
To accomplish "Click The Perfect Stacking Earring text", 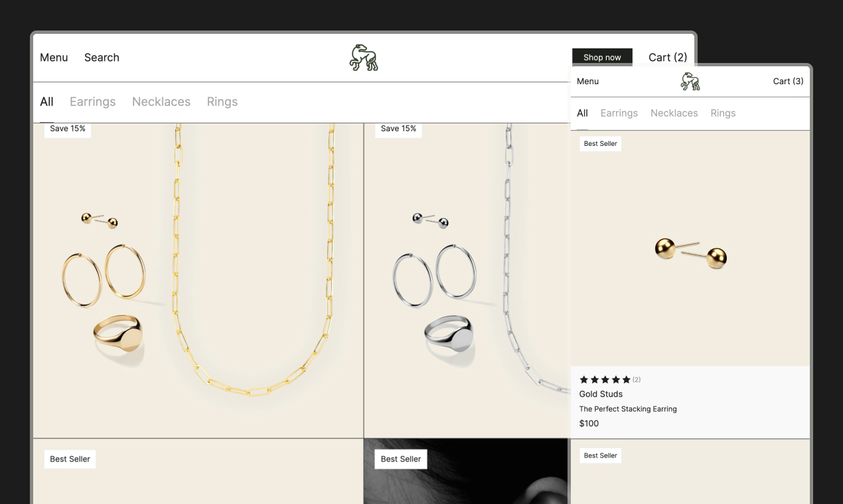I will 628,409.
